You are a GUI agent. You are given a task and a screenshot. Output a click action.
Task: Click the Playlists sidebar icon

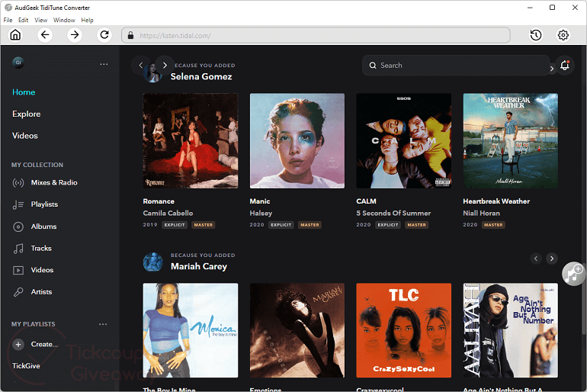[18, 204]
